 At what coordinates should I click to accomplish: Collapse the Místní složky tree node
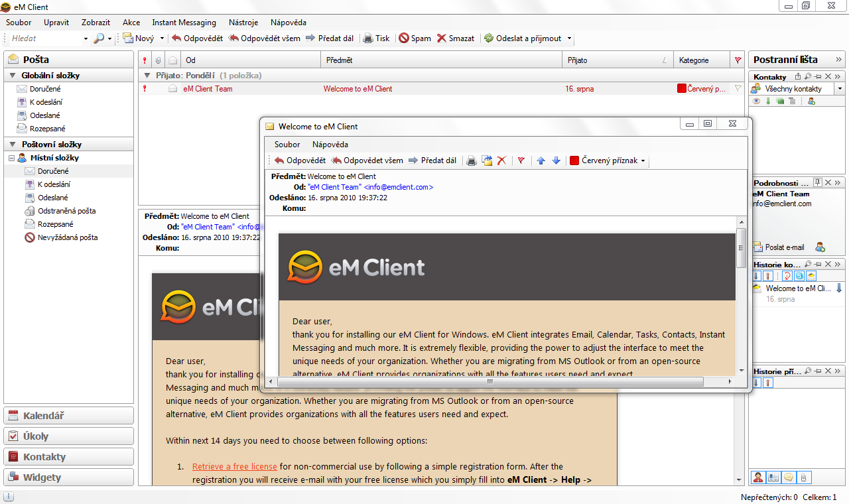tap(11, 158)
